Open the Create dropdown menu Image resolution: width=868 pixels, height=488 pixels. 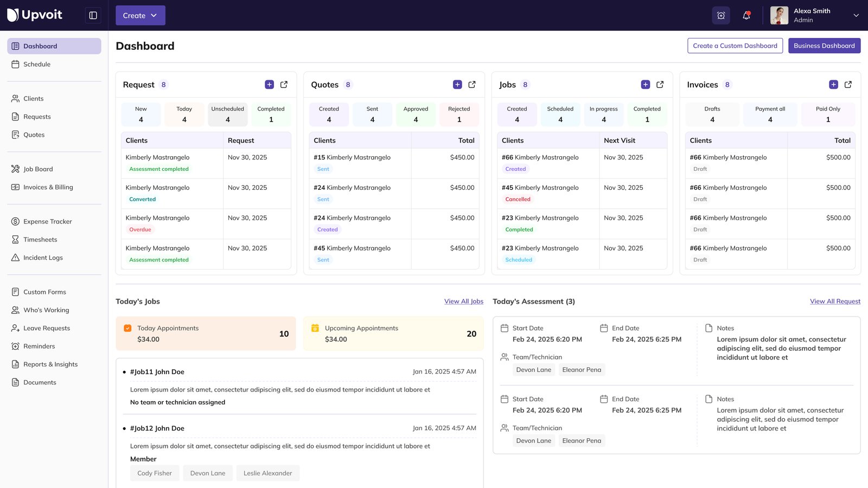point(140,15)
